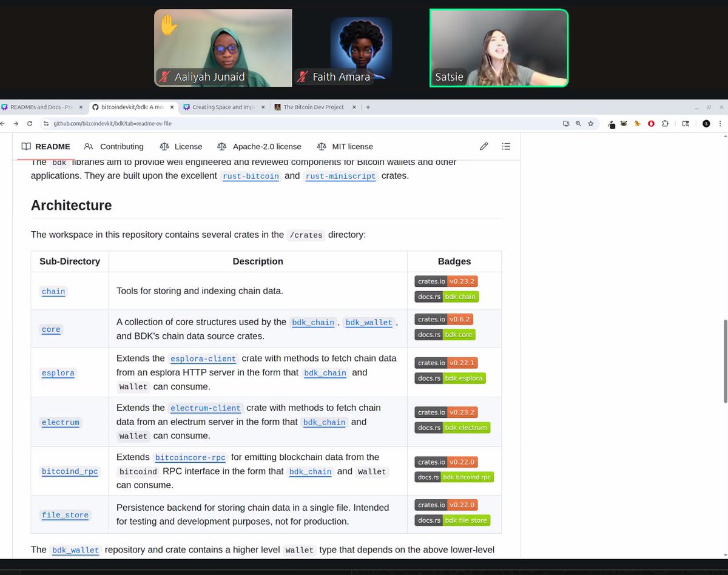Open the electrum-client crate link
728x575 pixels.
point(206,408)
